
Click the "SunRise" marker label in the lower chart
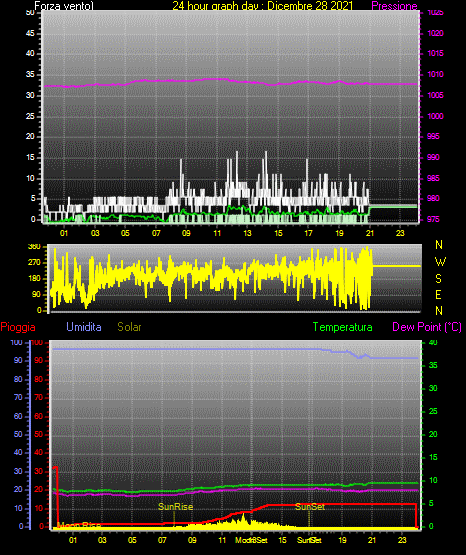tap(176, 507)
